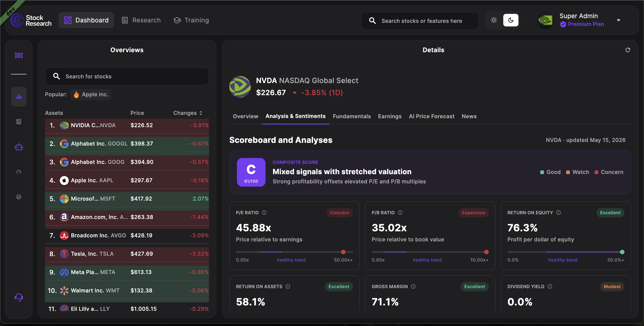Image resolution: width=644 pixels, height=326 pixels.
Task: Click the Expensive badge on P/B Ratio
Action: [473, 212]
